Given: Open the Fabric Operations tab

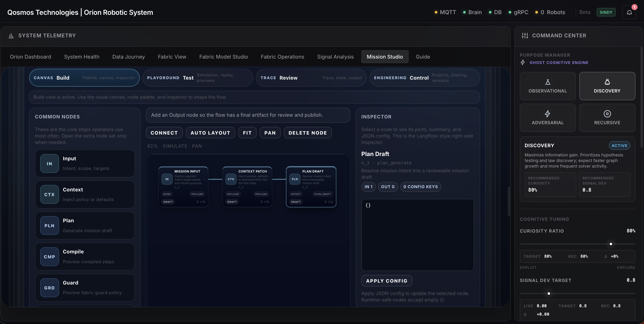Looking at the screenshot, I should pos(282,57).
